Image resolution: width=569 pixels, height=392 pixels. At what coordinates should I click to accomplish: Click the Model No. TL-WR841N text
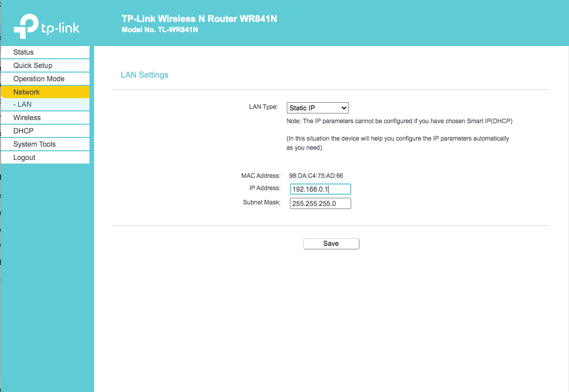point(160,30)
